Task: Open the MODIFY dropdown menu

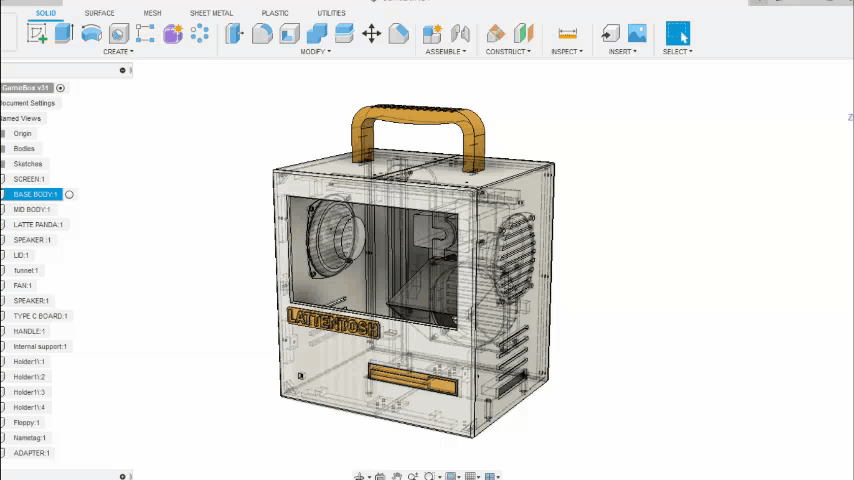Action: point(315,52)
